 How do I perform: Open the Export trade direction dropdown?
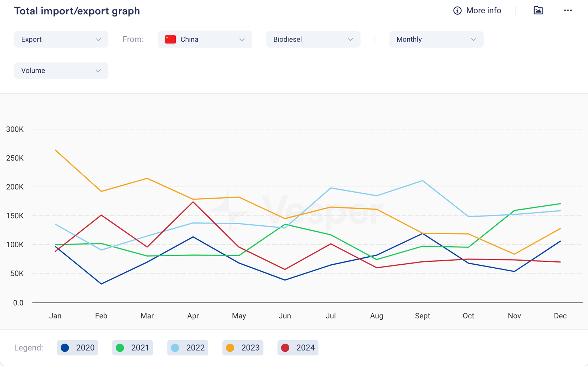click(x=61, y=40)
